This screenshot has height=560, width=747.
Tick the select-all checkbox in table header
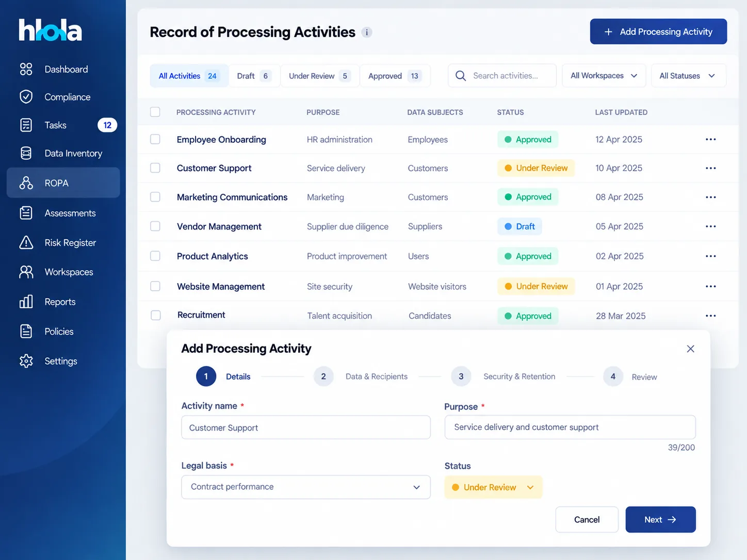click(x=155, y=112)
